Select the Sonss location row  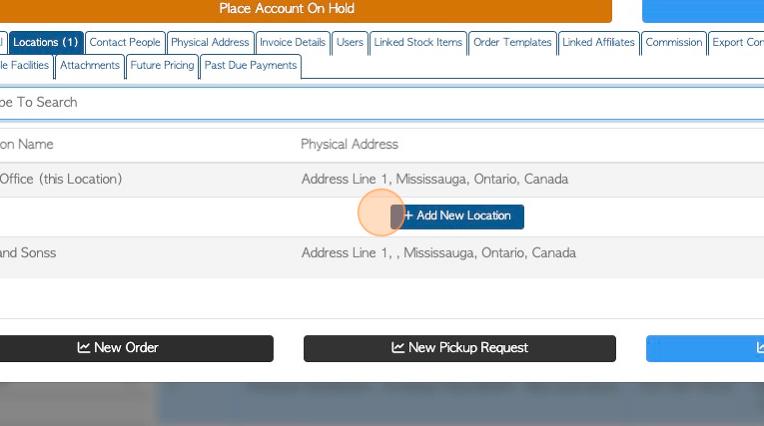click(x=382, y=253)
